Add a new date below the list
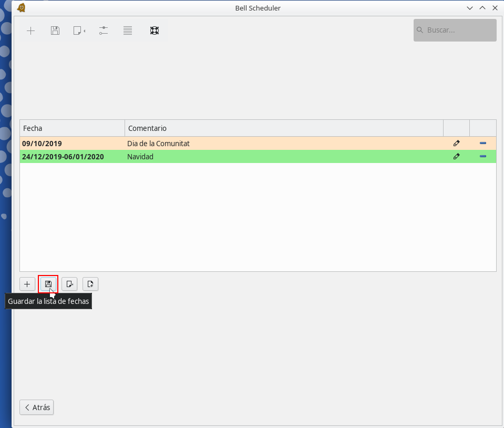 pyautogui.click(x=27, y=284)
